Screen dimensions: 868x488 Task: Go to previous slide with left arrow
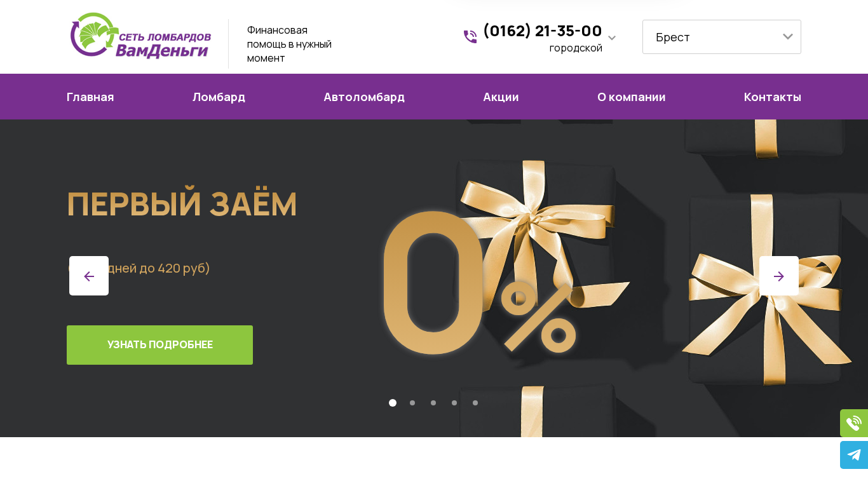tap(89, 276)
